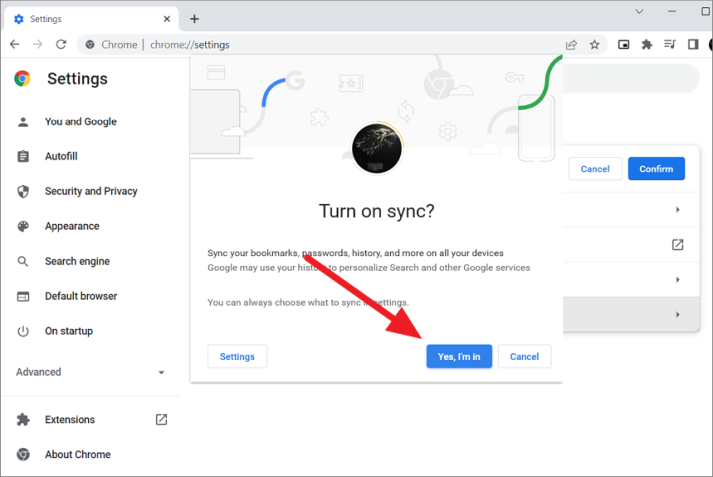Close the Settings tab
The height and width of the screenshot is (477, 713).
tap(167, 19)
